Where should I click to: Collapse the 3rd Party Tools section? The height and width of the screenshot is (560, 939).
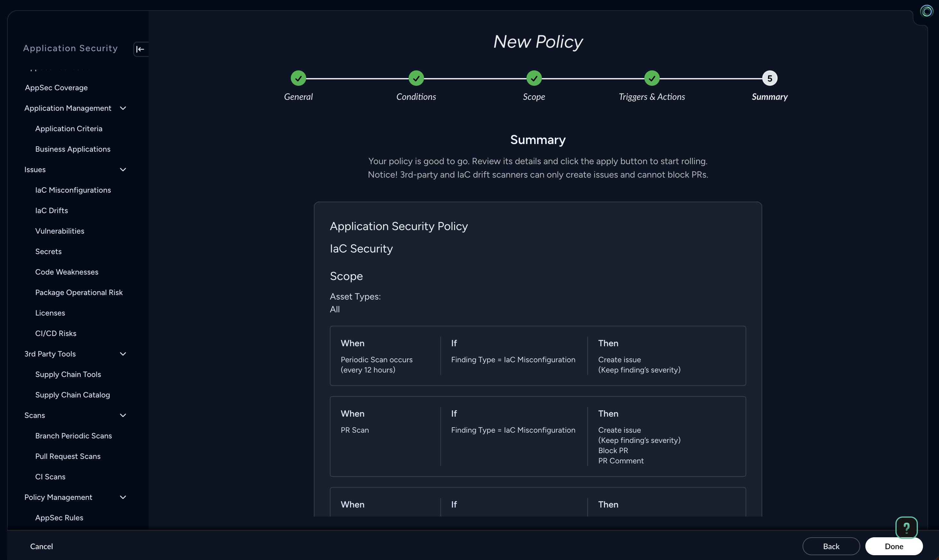[x=123, y=354]
